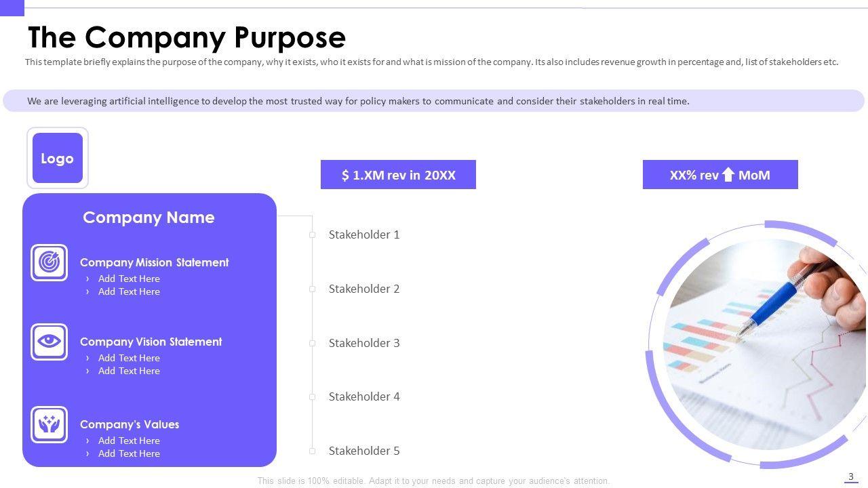
Task: Click on Stakeholder 5 text
Action: pyautogui.click(x=364, y=451)
